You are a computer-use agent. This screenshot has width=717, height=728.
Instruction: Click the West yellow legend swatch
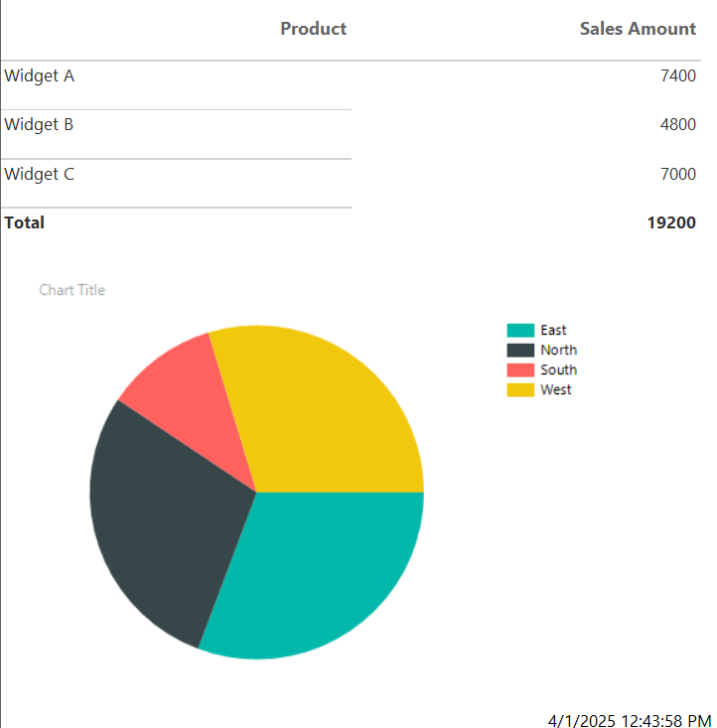[520, 390]
